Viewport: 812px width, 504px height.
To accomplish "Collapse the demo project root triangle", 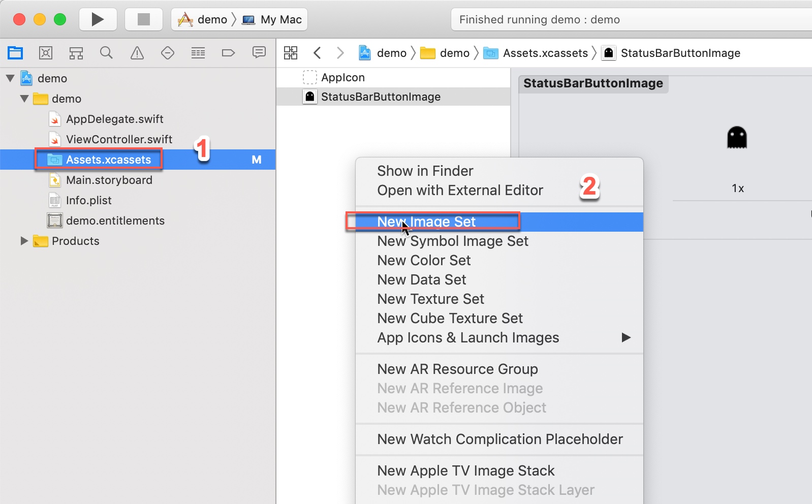I will (x=10, y=78).
